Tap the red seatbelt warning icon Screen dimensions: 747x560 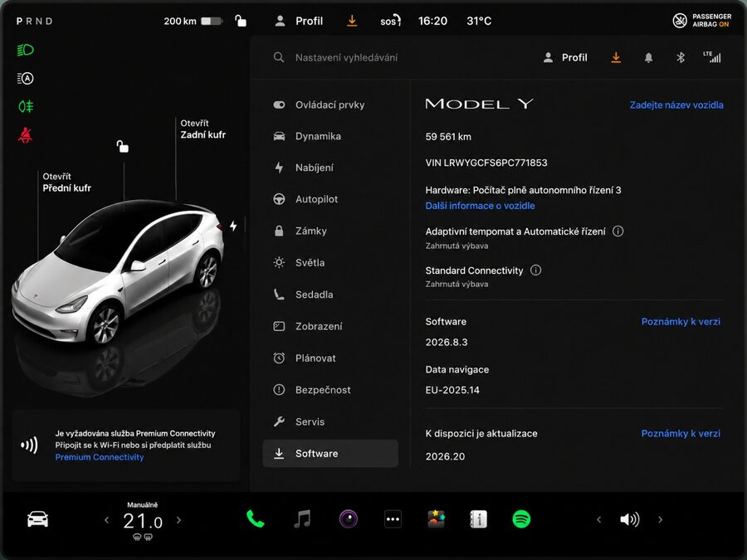pos(25,135)
